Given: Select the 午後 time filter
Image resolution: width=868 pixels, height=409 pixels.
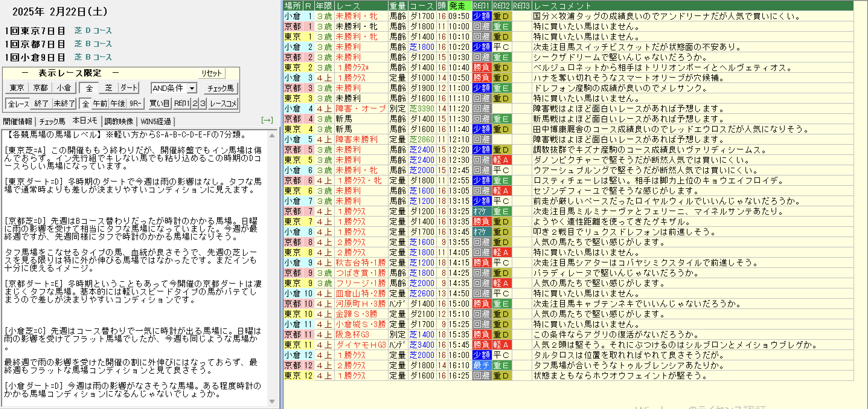Looking at the screenshot, I should click(118, 103).
